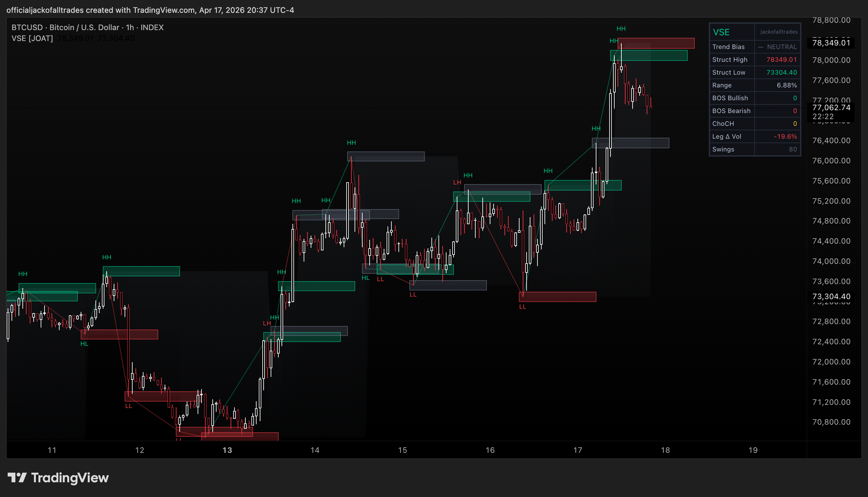
Task: Click the BTCUSD Bitcoin / U.S. Dollar symbol title
Action: [x=87, y=27]
